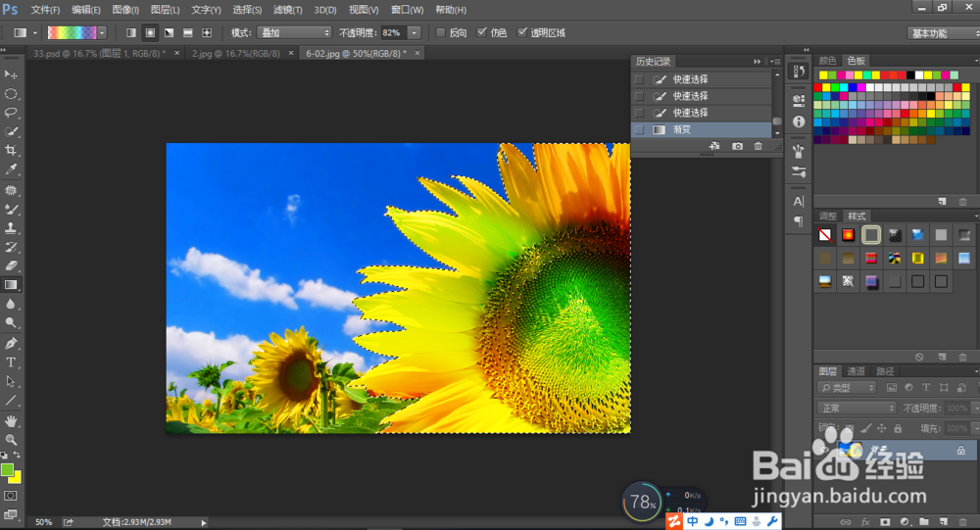Open the 模式 blend mode dropdown
This screenshot has width=980, height=530.
coord(294,32)
